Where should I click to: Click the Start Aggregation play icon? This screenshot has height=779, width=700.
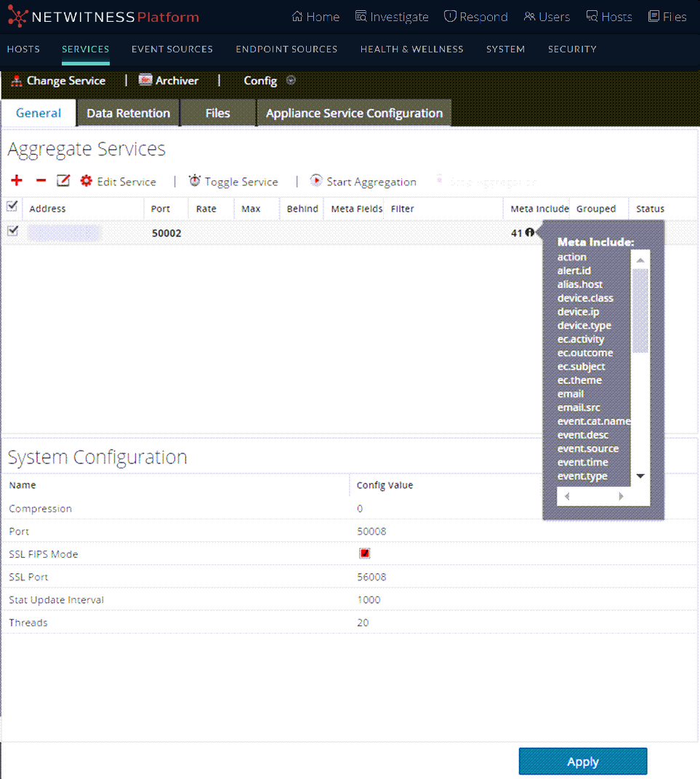[316, 181]
